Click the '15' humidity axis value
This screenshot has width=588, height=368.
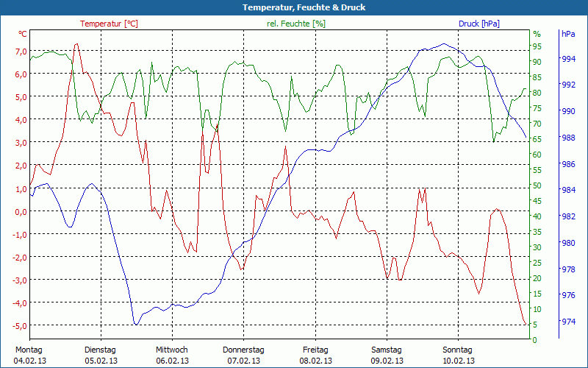point(537,294)
